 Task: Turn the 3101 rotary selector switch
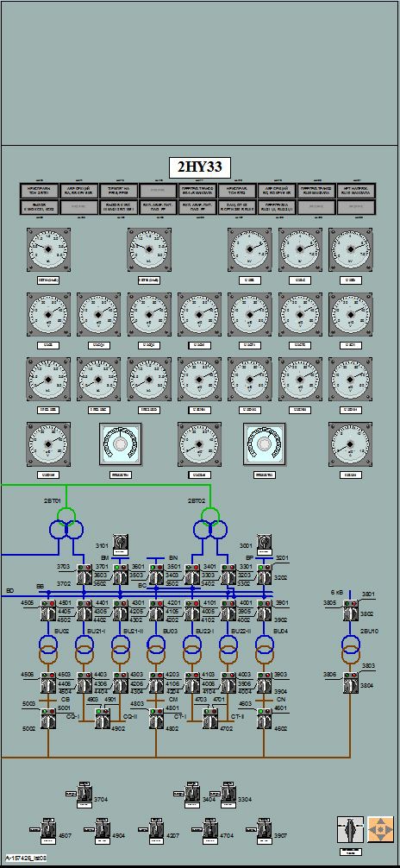pos(120,541)
